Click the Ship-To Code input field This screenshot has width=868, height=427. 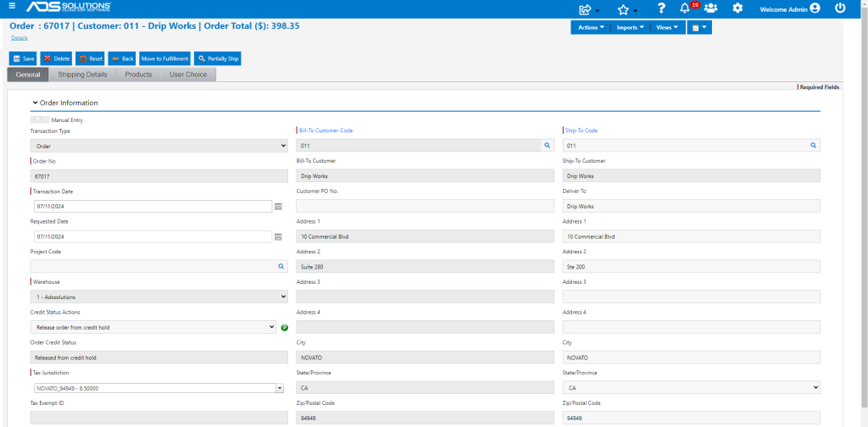pos(685,146)
